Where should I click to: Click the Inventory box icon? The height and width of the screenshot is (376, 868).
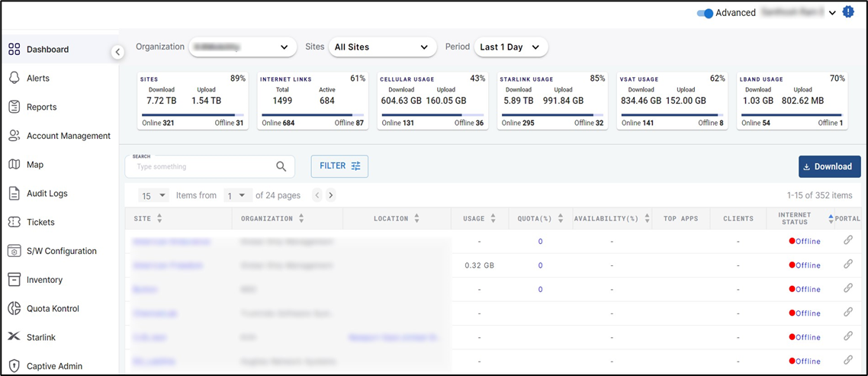14,280
